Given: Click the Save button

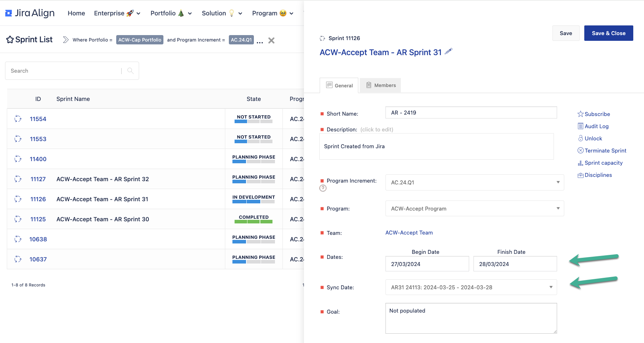Looking at the screenshot, I should pos(566,33).
